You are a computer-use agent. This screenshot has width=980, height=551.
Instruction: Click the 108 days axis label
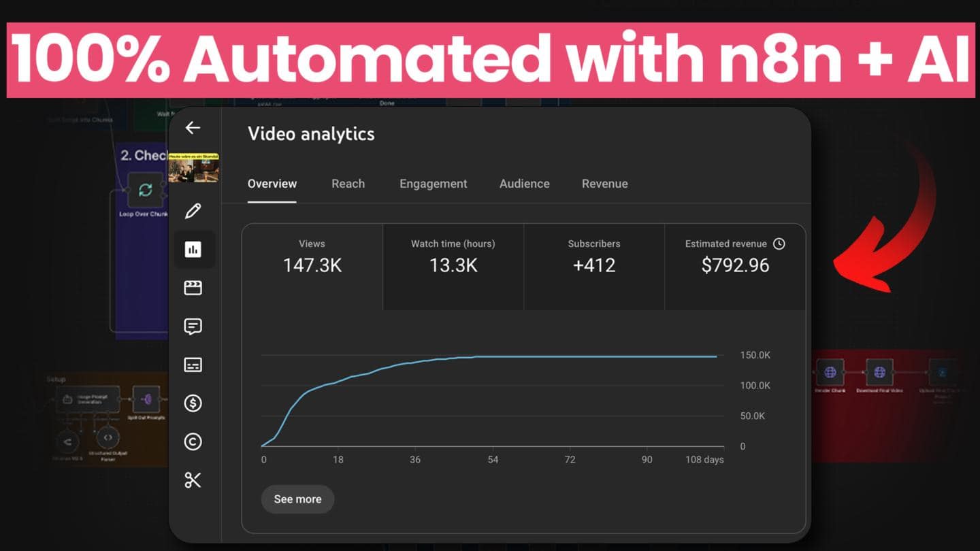(x=704, y=460)
